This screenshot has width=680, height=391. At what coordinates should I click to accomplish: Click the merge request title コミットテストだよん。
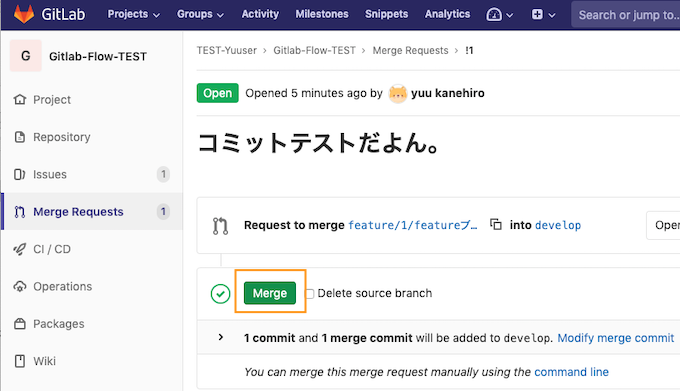point(318,143)
